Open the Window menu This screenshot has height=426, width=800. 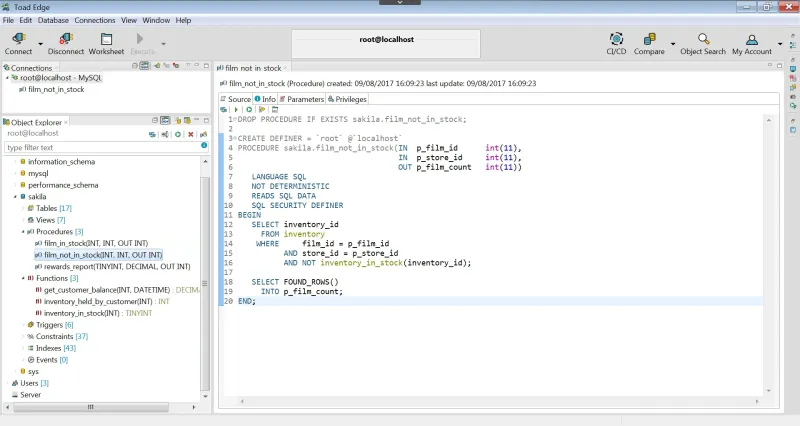point(156,20)
